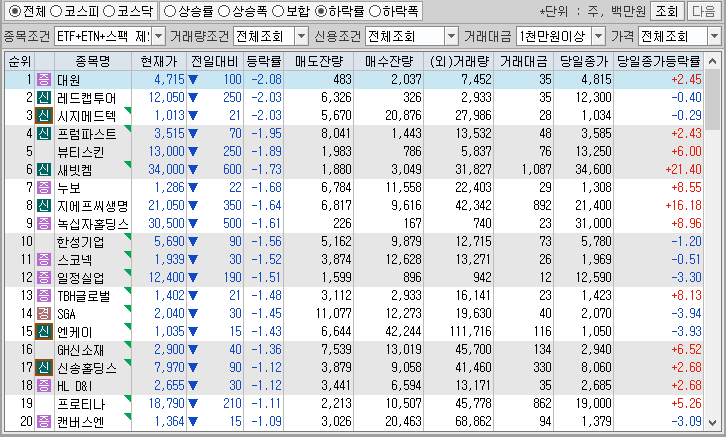Click the 신 badge icon next to 시지메드텍

point(44,116)
